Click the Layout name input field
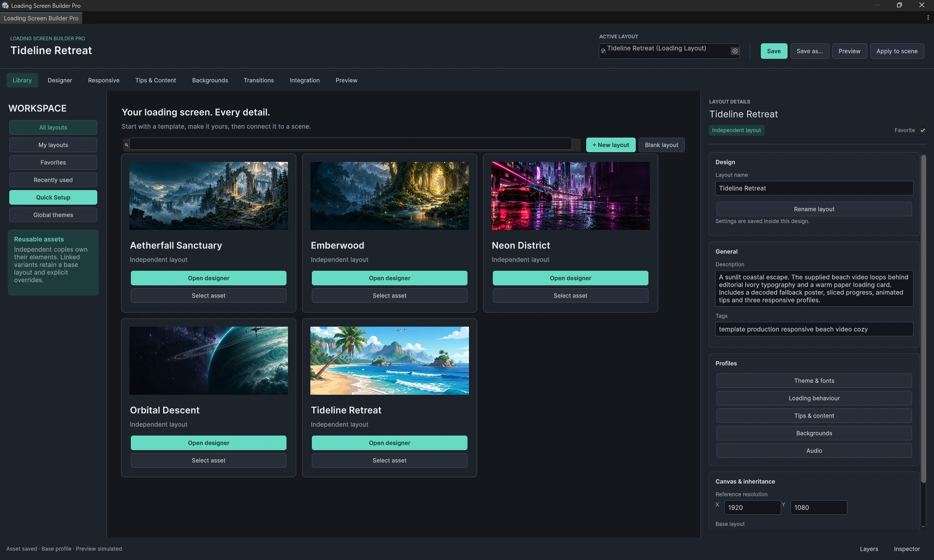Screen dimensions: 934x560 [x=814, y=188]
